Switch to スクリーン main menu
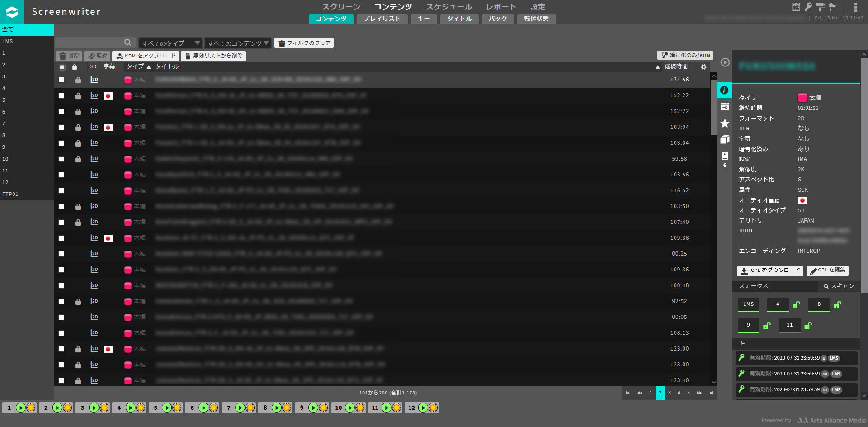868x427 pixels. point(341,7)
